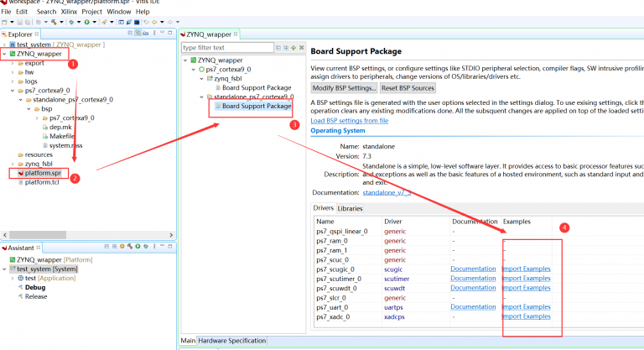Expand the test application in Assistant

click(x=12, y=278)
